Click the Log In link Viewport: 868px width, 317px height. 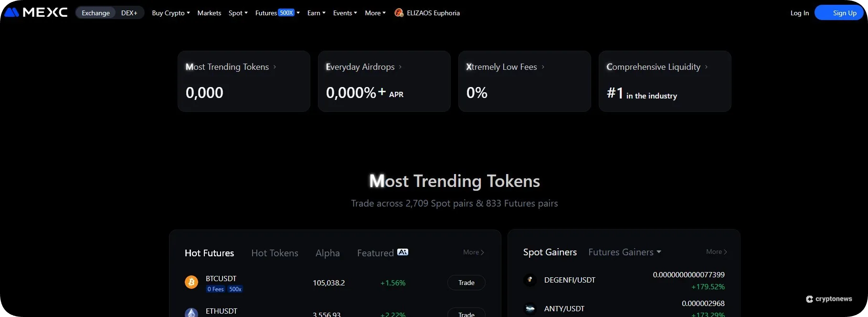point(799,13)
